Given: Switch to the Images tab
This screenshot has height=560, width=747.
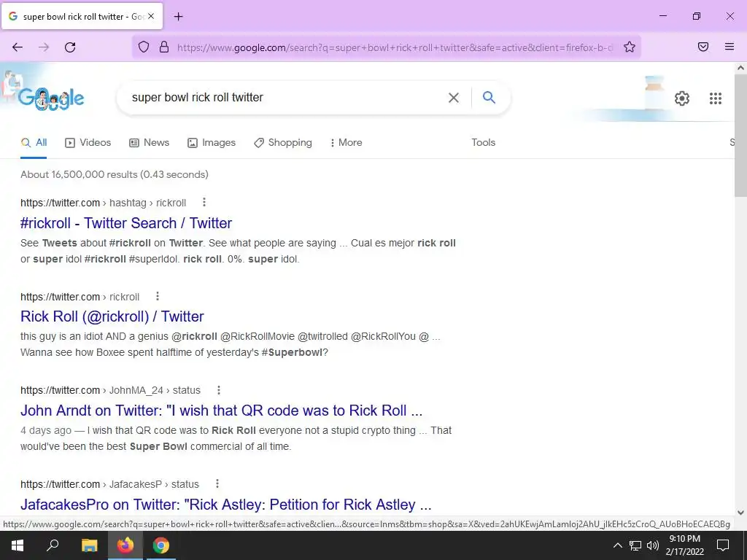Looking at the screenshot, I should coord(212,142).
